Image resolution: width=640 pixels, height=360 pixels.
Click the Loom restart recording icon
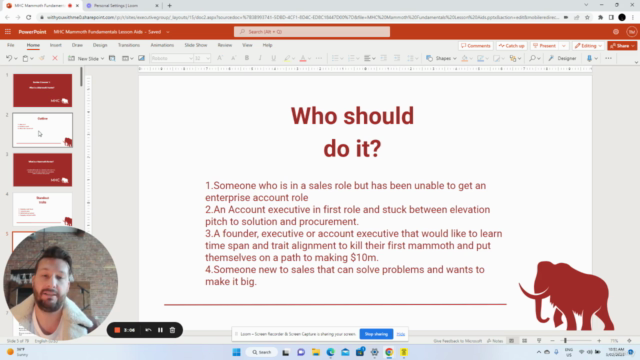pos(148,330)
